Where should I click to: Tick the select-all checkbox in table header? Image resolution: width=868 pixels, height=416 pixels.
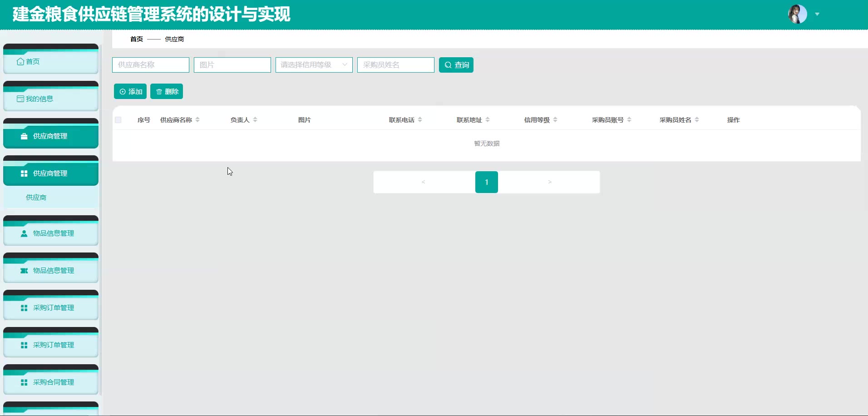point(118,120)
